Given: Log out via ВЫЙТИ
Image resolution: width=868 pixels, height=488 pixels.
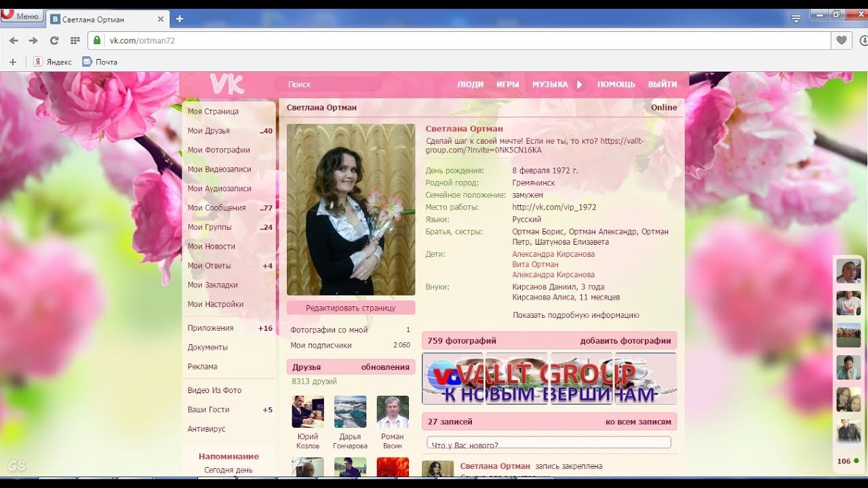Looking at the screenshot, I should tap(663, 85).
